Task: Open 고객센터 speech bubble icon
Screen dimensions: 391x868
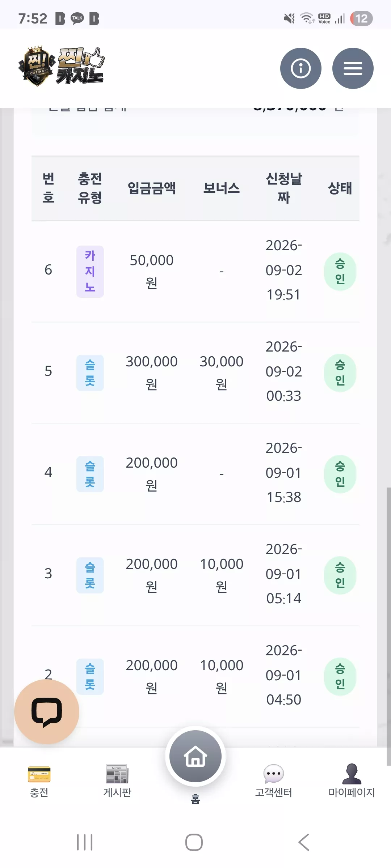Action: click(x=274, y=781)
